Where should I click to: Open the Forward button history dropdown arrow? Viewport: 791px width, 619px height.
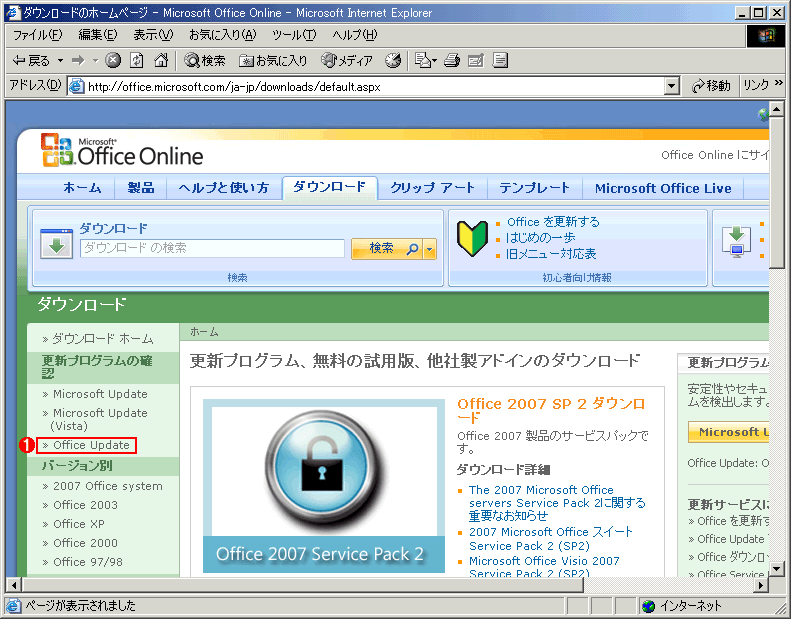click(95, 61)
